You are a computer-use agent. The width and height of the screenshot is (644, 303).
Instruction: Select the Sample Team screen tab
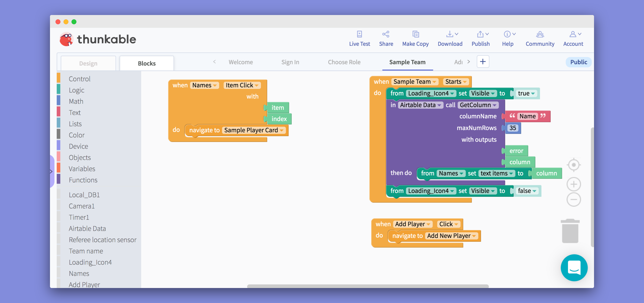tap(407, 62)
